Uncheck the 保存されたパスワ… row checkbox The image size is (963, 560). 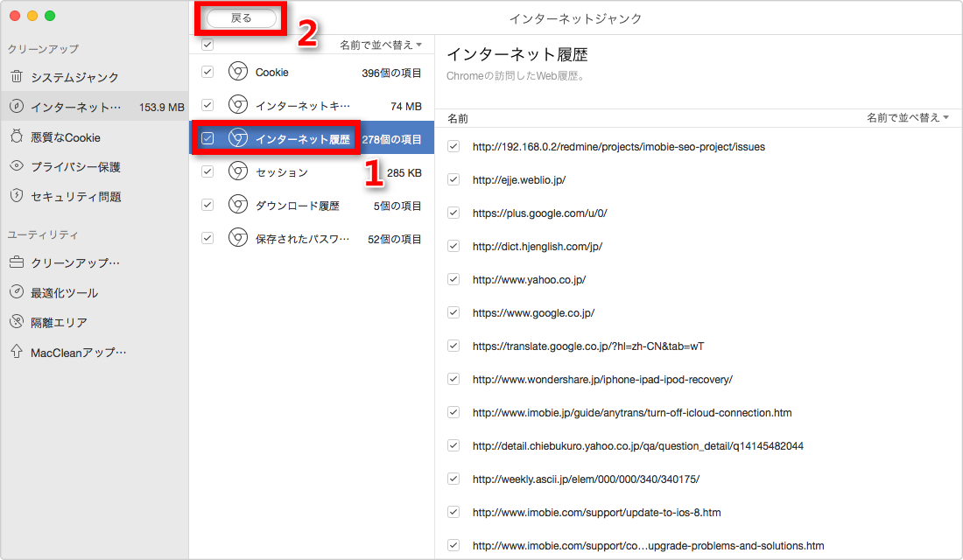(207, 238)
